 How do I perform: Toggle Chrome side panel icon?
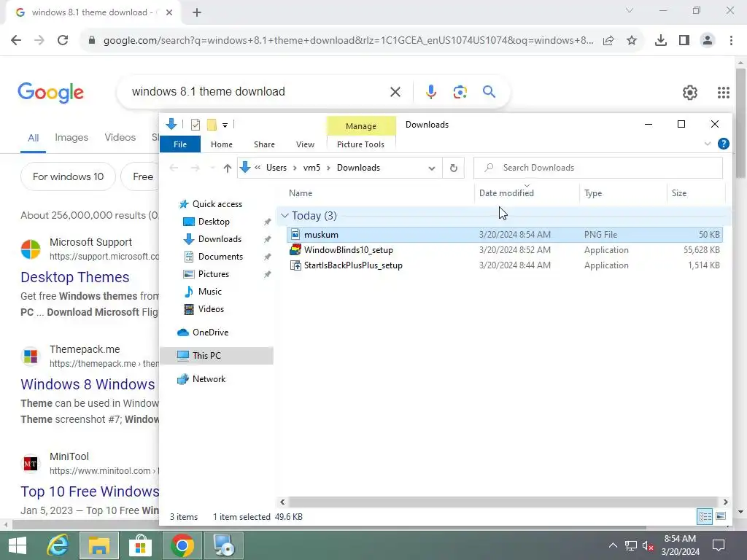click(684, 41)
